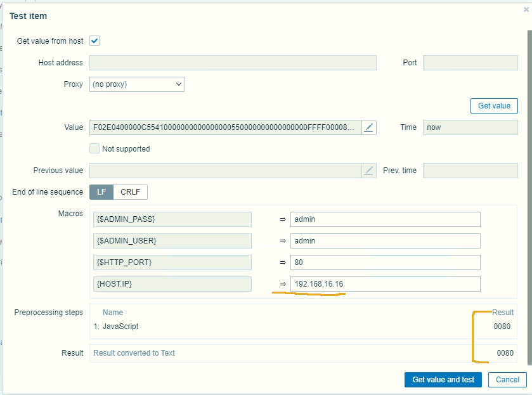Click Get value and test button

click(443, 380)
